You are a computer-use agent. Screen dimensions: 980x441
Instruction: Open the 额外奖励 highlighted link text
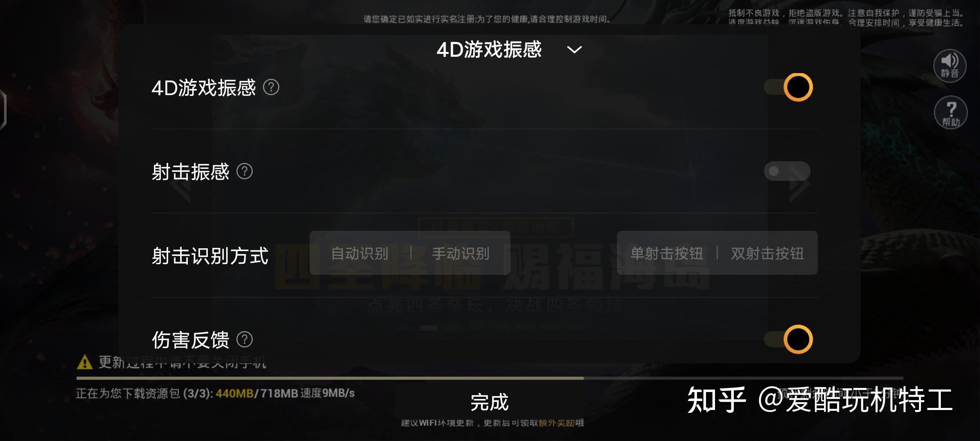click(557, 423)
